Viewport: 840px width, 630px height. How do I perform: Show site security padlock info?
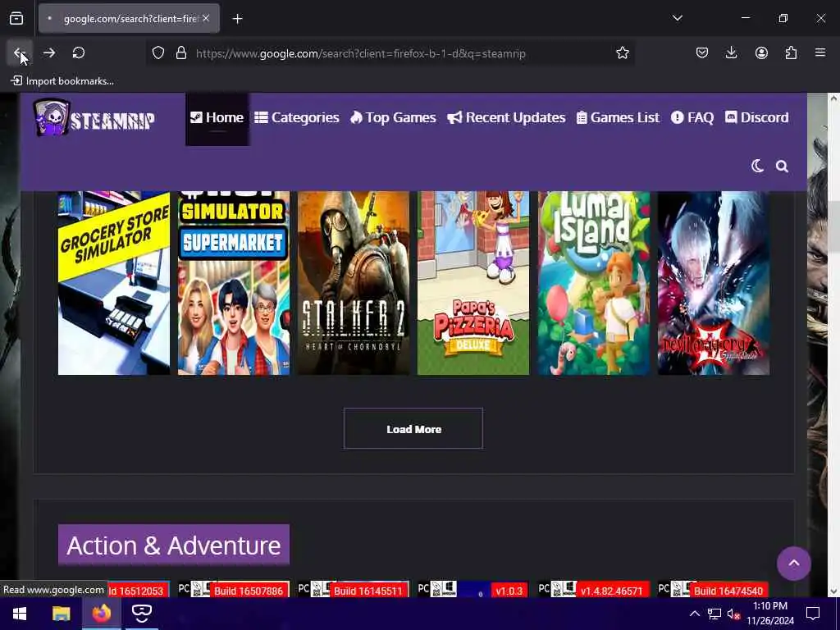pos(181,53)
